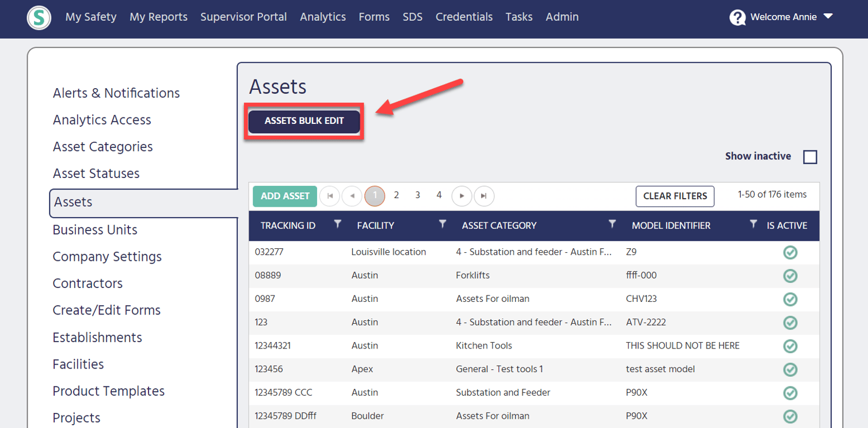Enable the Show inactive checkbox
Viewport: 868px width, 428px height.
point(810,157)
